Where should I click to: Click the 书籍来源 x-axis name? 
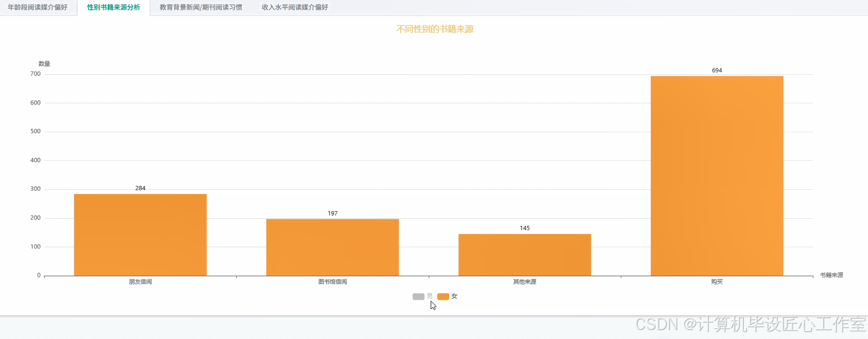pos(832,275)
